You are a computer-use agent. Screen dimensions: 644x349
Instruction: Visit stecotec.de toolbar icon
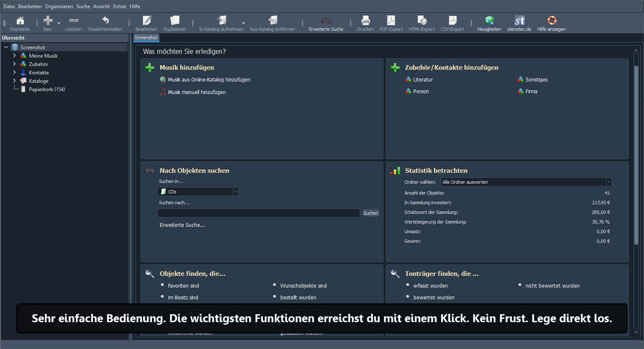pyautogui.click(x=519, y=23)
